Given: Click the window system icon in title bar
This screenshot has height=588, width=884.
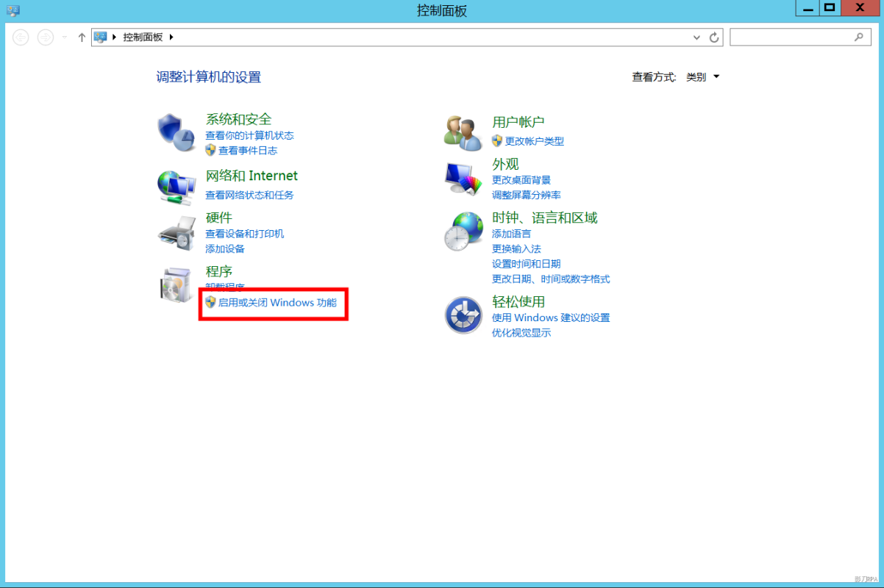Looking at the screenshot, I should [13, 10].
